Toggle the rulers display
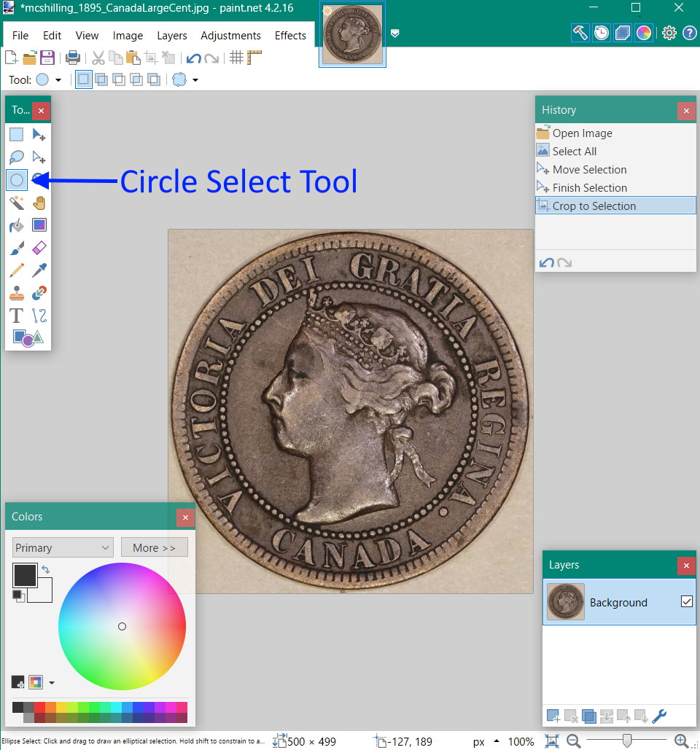The height and width of the screenshot is (750, 700). coord(254,58)
